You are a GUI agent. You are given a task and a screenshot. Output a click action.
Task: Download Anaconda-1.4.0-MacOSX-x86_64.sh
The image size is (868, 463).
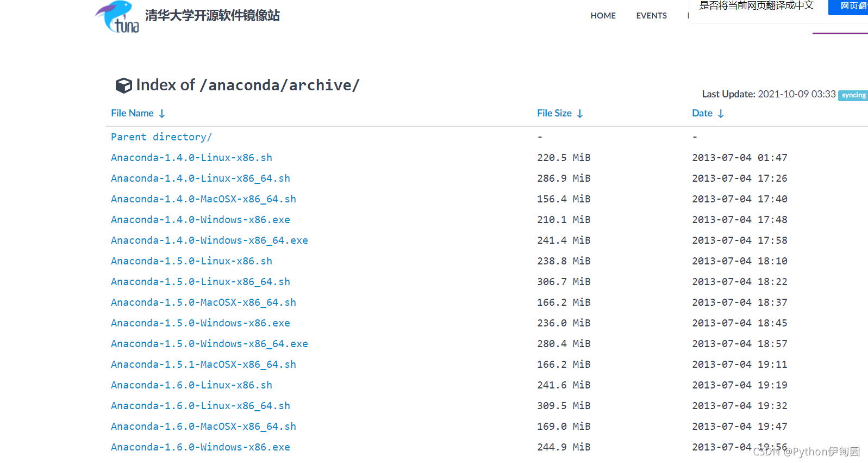click(x=203, y=199)
